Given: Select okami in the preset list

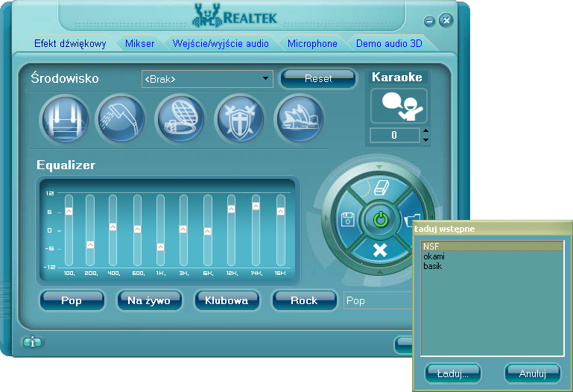Looking at the screenshot, I should click(x=493, y=256).
